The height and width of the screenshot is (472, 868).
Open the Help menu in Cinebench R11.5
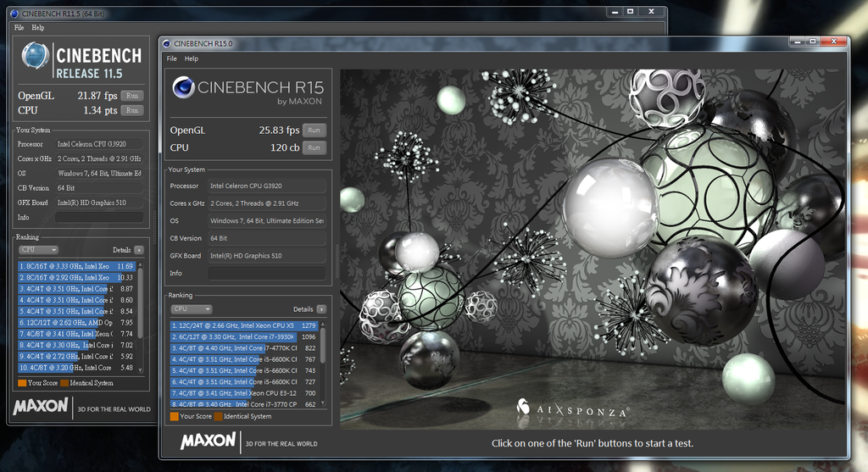point(38,28)
